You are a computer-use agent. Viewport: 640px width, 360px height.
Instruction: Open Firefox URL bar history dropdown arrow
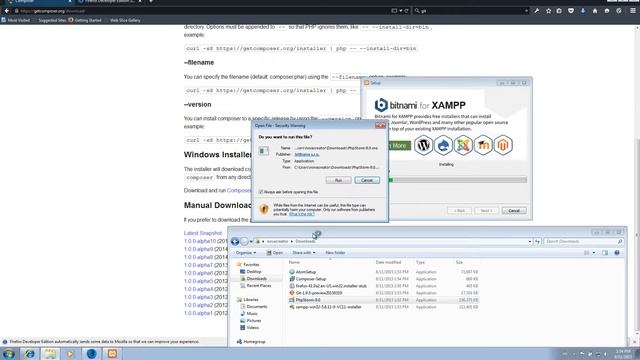click(401, 11)
